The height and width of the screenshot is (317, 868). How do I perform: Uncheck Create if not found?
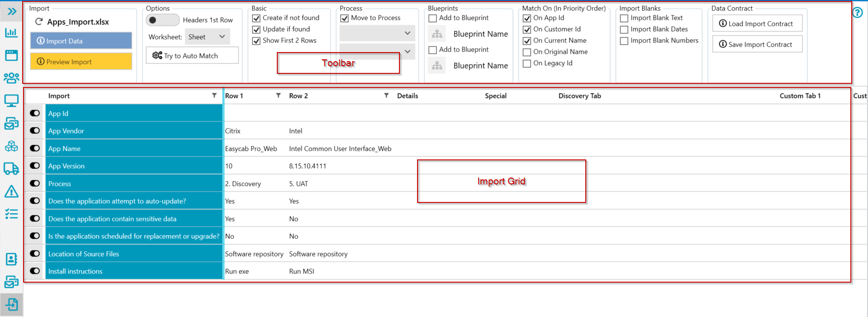click(256, 18)
